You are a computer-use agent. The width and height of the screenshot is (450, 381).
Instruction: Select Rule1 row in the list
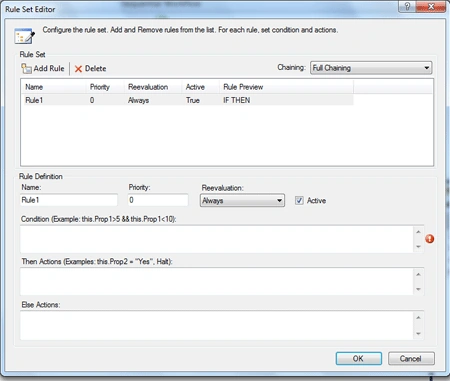tap(187, 100)
